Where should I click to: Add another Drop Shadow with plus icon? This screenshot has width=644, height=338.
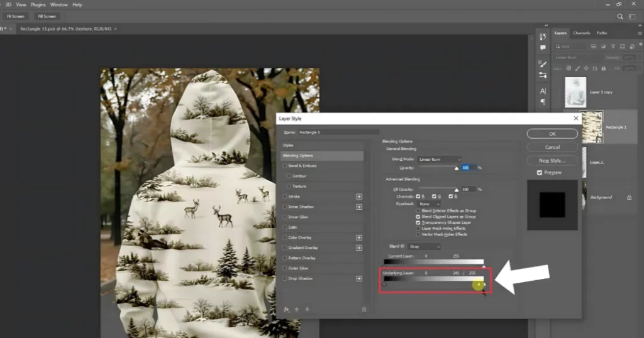[x=359, y=278]
